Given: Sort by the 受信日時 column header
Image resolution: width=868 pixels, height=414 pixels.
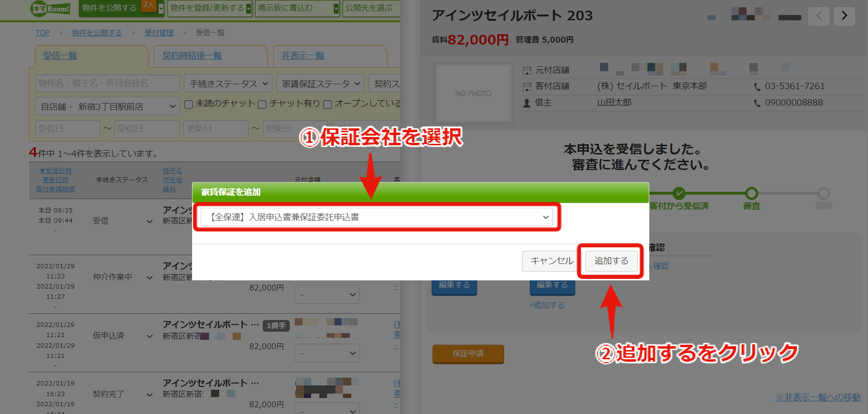Looking at the screenshot, I should 56,171.
